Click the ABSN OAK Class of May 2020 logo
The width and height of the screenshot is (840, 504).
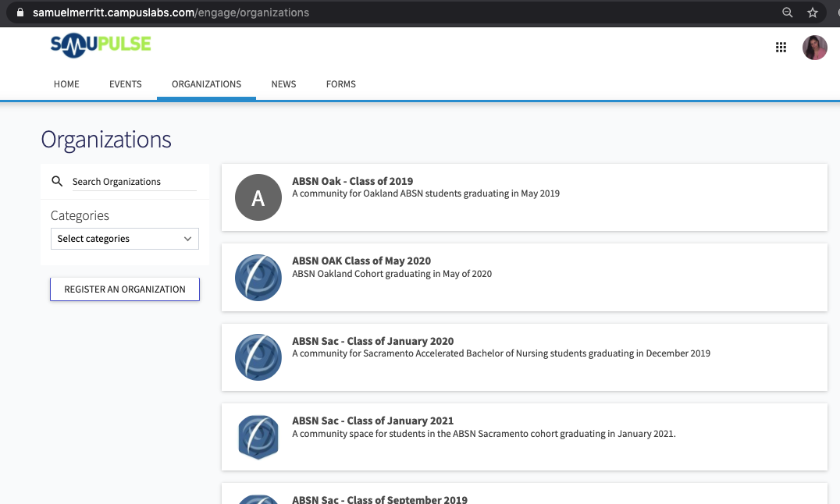point(258,278)
